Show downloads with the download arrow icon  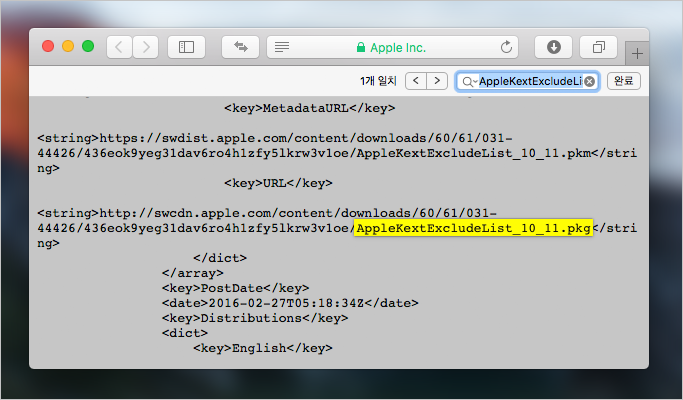(554, 47)
